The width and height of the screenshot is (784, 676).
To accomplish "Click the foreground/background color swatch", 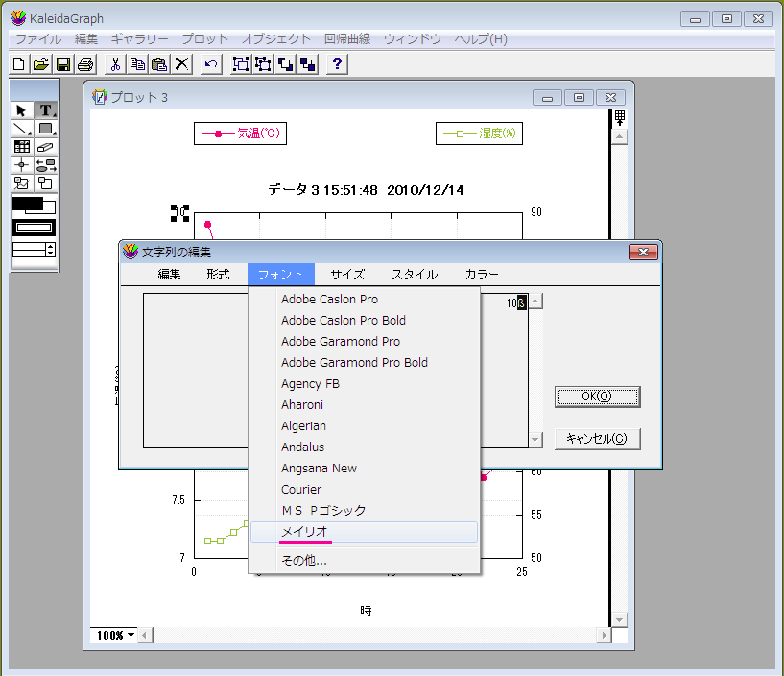I will point(34,205).
